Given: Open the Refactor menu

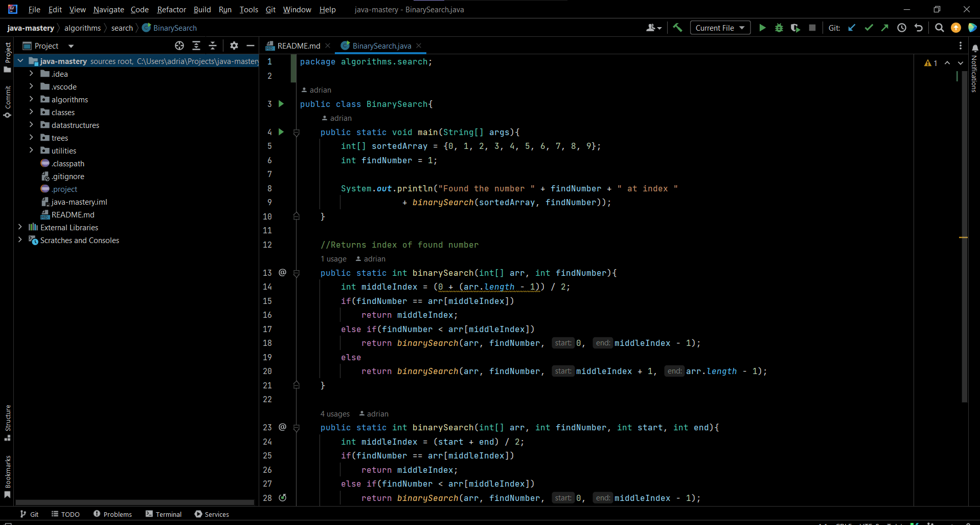Looking at the screenshot, I should coord(171,9).
